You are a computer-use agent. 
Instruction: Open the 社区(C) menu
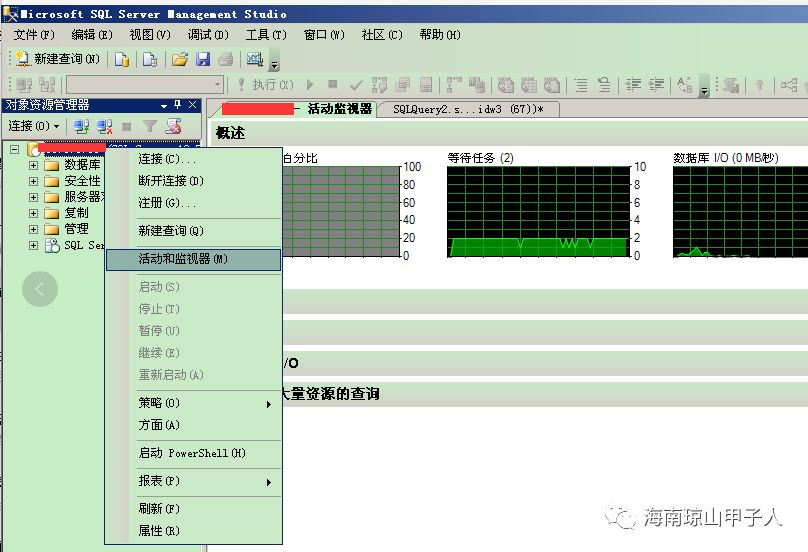coord(382,35)
